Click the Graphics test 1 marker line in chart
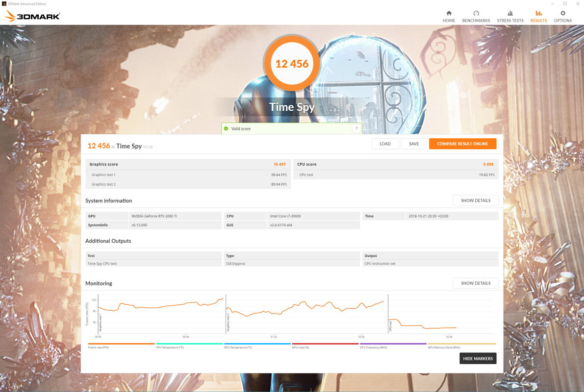 (99, 314)
